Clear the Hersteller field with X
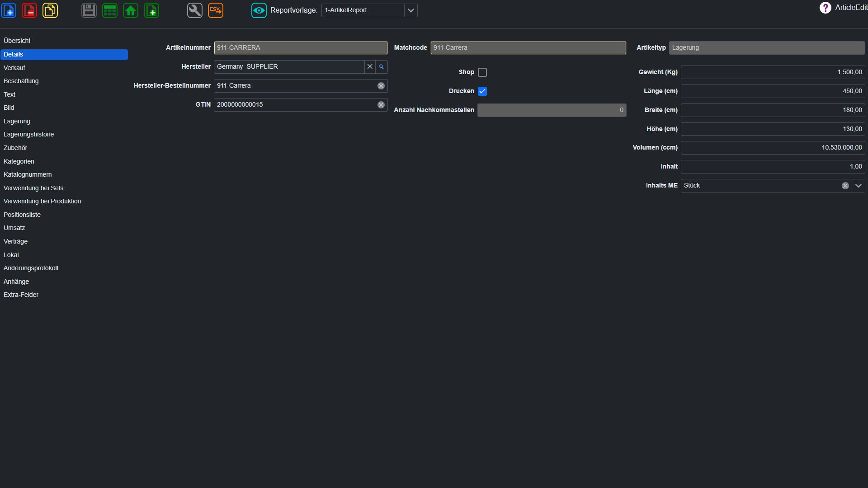 click(x=370, y=66)
